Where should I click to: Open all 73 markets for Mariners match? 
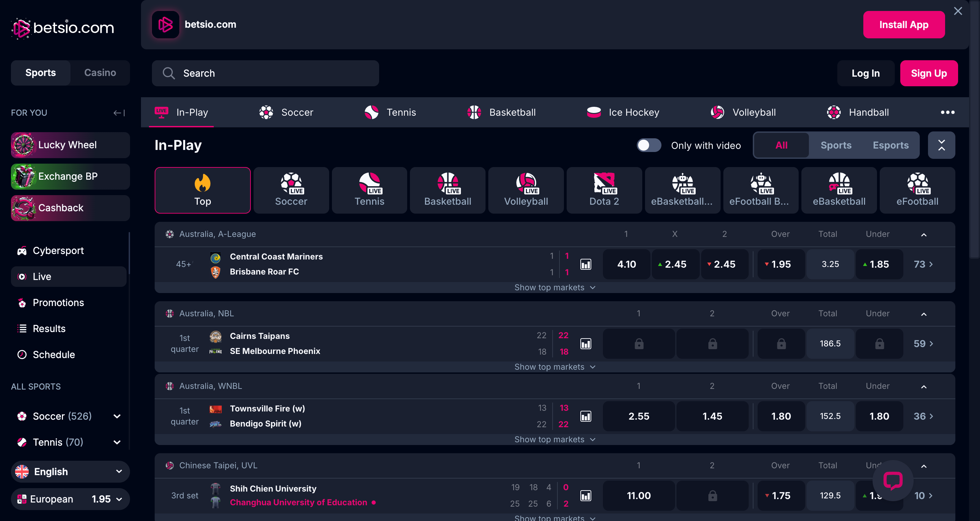pyautogui.click(x=923, y=264)
